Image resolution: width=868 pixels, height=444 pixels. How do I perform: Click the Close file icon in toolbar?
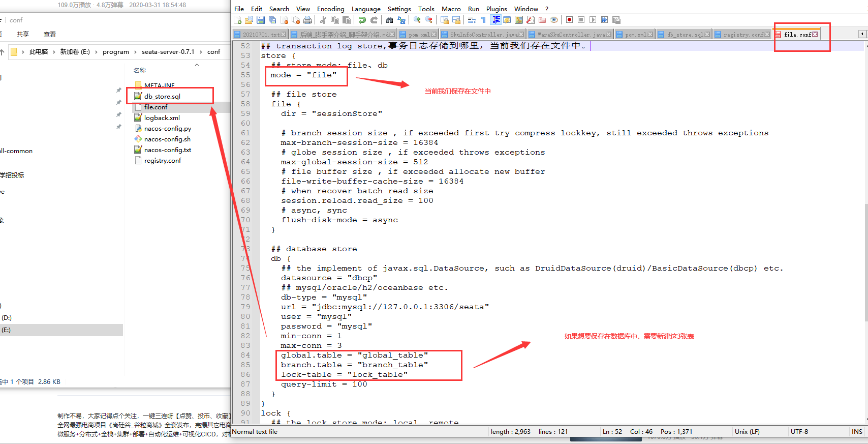[284, 20]
